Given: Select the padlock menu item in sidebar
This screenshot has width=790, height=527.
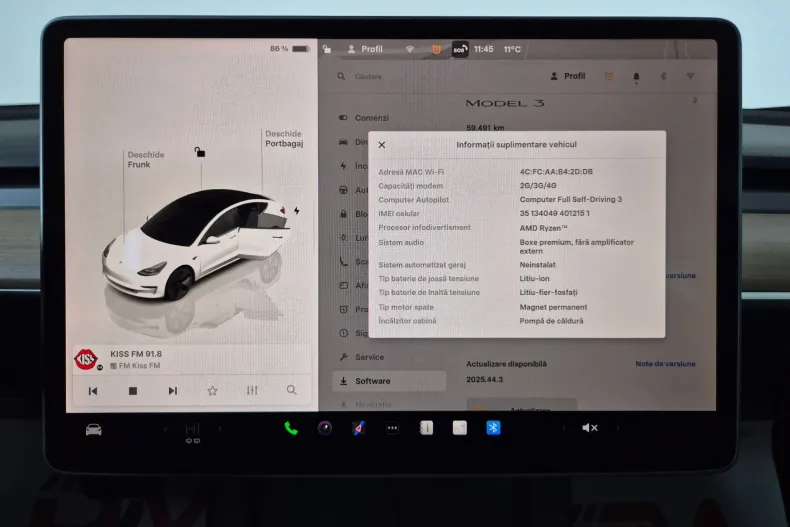Looking at the screenshot, I should coord(352,214).
